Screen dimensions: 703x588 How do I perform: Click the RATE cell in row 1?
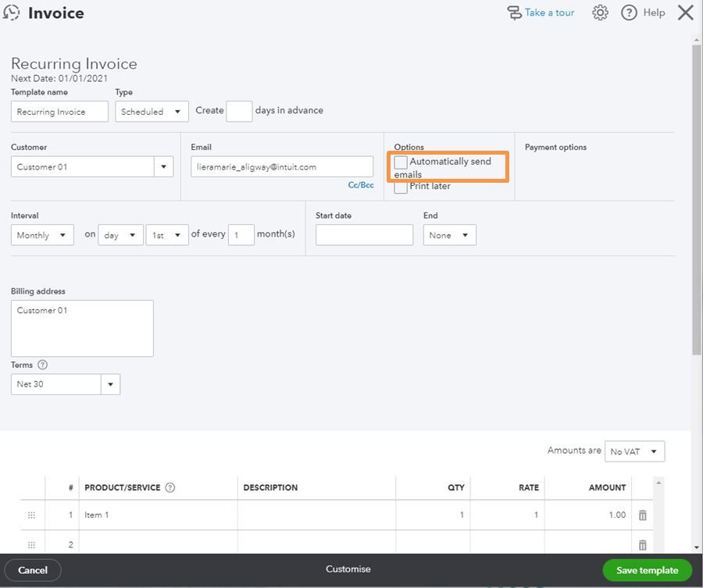coord(508,515)
